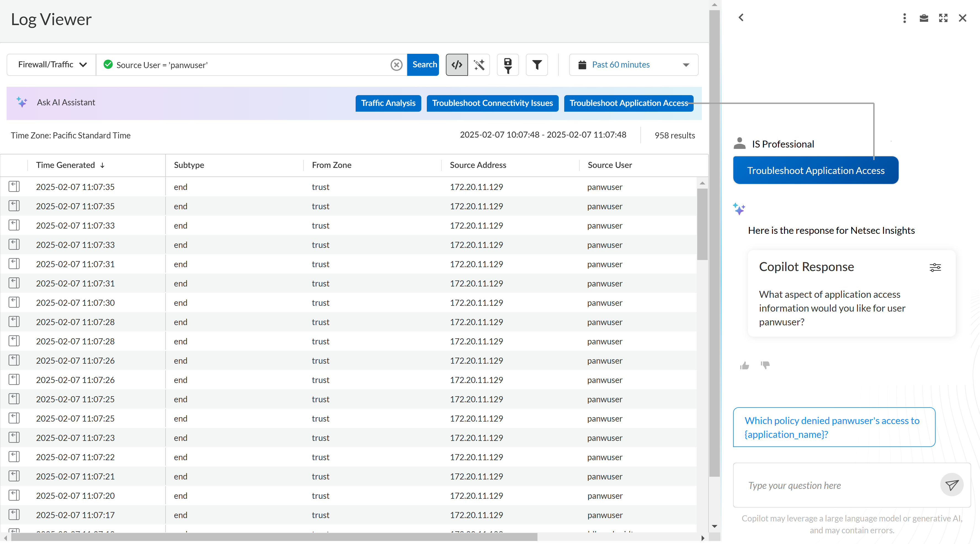The width and height of the screenshot is (980, 544).
Task: Send the Copilot question
Action: [x=952, y=485]
